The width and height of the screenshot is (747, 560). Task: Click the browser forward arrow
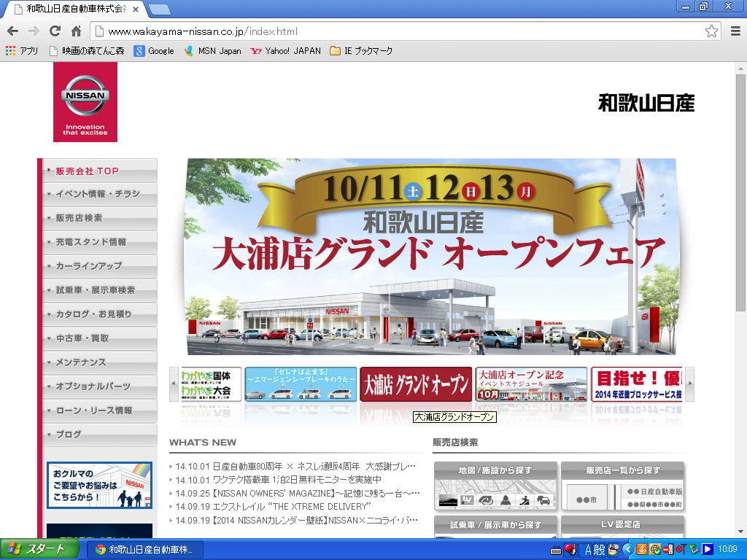tap(34, 31)
